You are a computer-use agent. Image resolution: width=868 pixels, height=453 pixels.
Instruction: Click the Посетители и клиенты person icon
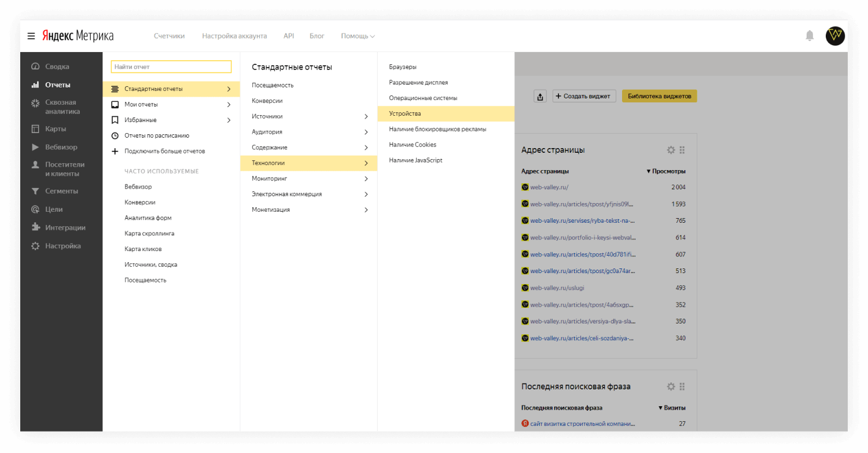35,165
